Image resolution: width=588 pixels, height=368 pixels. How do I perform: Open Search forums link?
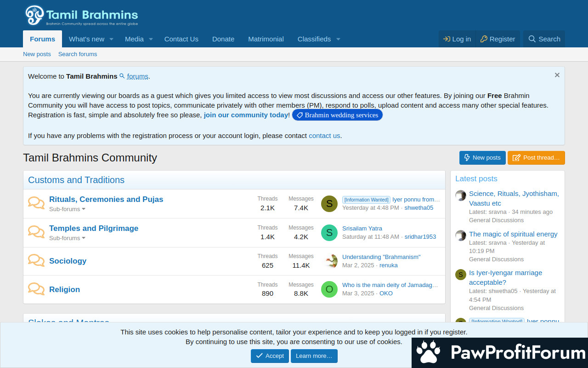78,54
